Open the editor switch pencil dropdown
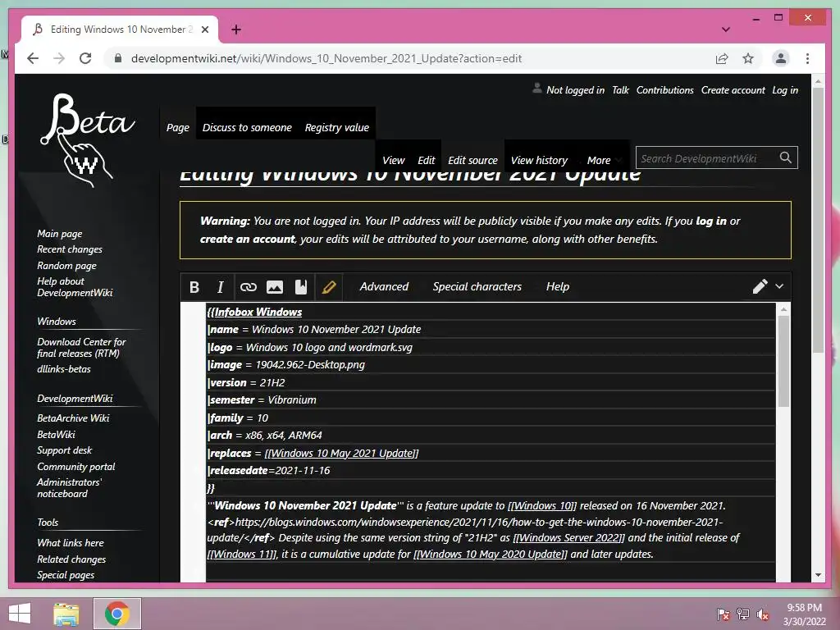The width and height of the screenshot is (840, 630). 768,286
